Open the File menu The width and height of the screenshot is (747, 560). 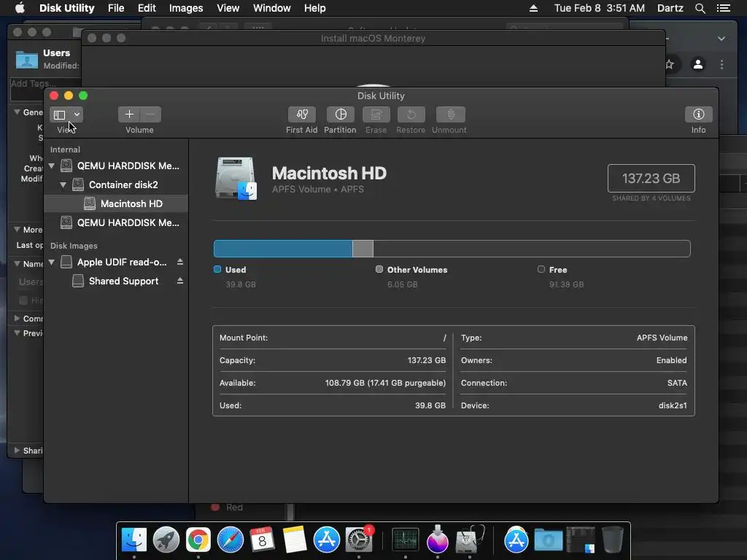[x=116, y=8]
